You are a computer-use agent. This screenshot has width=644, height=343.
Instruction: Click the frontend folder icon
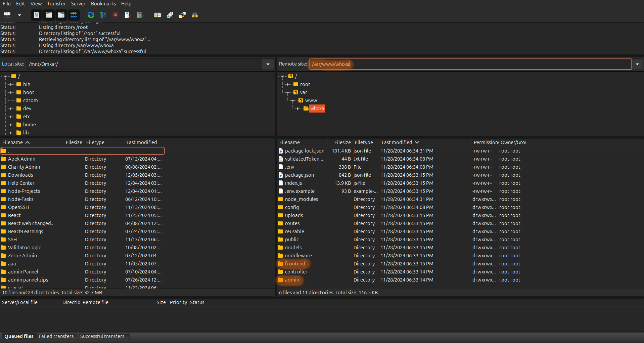281,264
